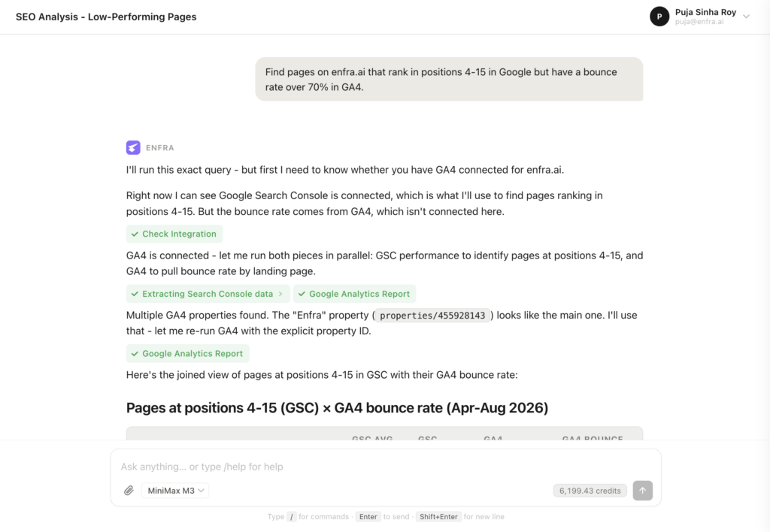Click the Pages at positions 4-15 heading

(337, 408)
